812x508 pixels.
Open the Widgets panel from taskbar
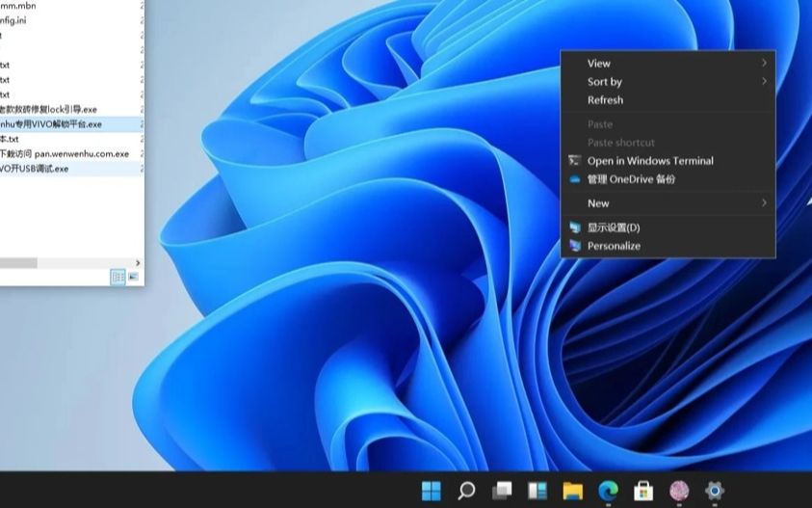(537, 490)
